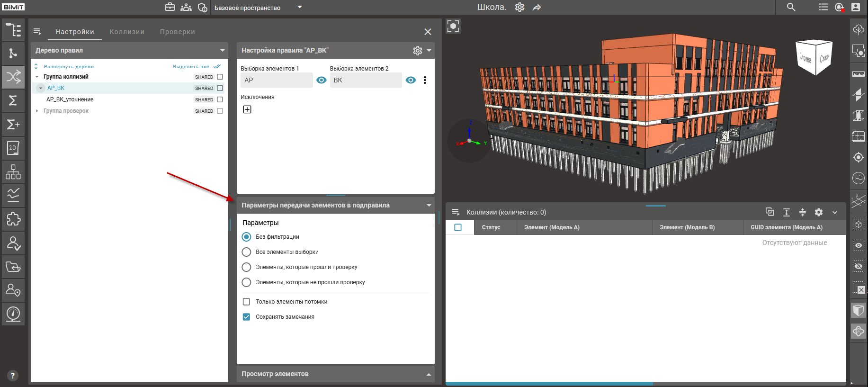Switch to the 'Коллизии' tab

pos(127,32)
